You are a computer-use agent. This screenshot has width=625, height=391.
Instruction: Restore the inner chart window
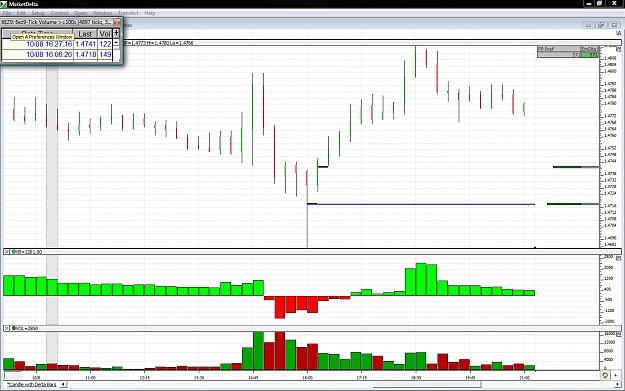point(601,25)
